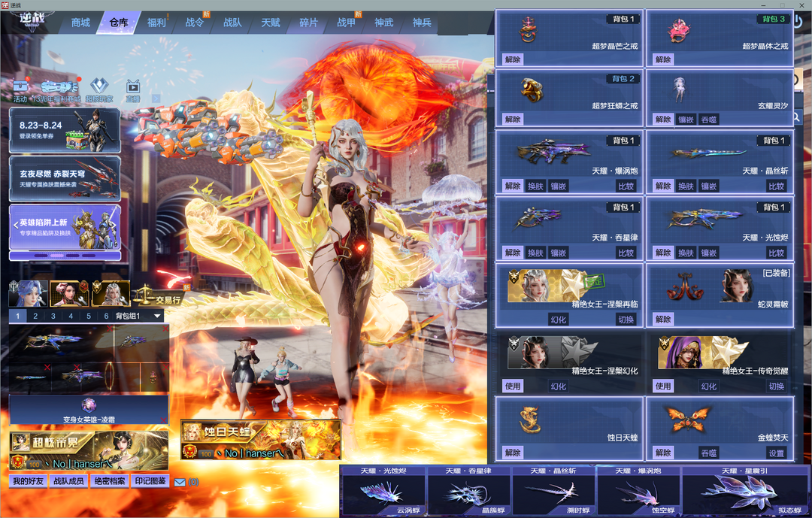Click 吞噬 for 玄耀灵汐

[x=708, y=120]
